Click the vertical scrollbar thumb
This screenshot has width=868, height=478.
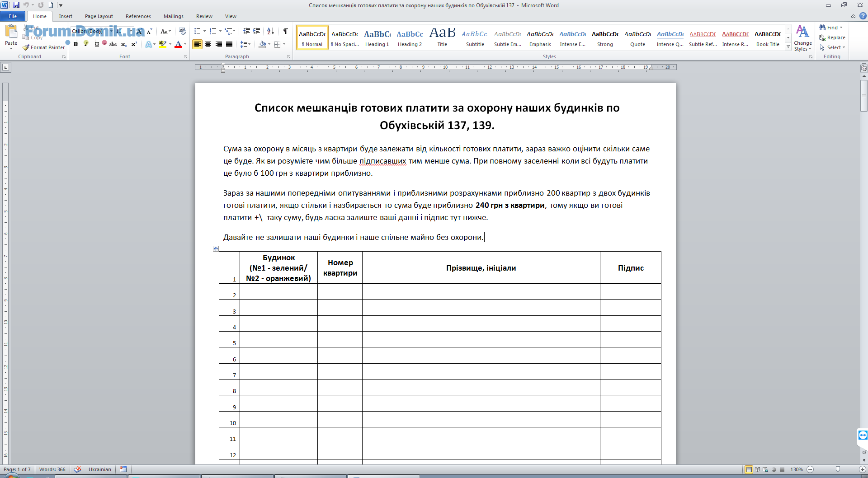point(863,95)
